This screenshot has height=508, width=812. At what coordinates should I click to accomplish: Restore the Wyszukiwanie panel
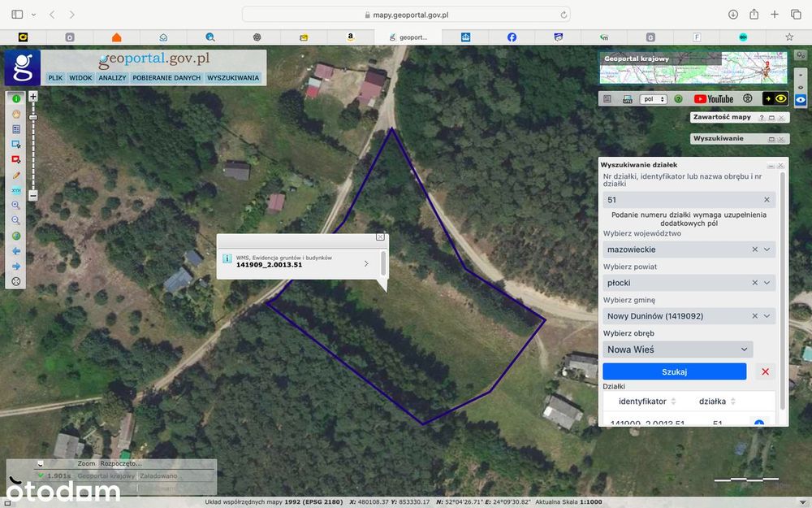[771, 139]
